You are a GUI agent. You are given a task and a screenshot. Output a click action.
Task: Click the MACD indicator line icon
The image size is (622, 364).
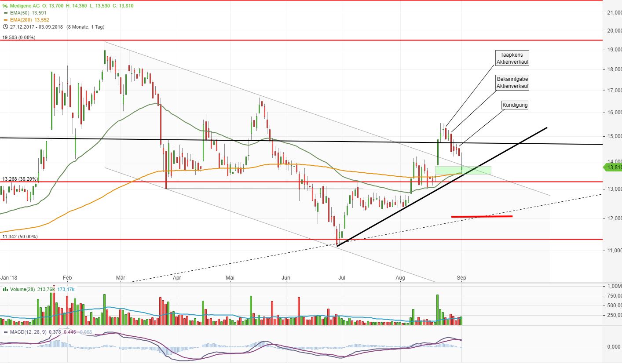coord(5,332)
